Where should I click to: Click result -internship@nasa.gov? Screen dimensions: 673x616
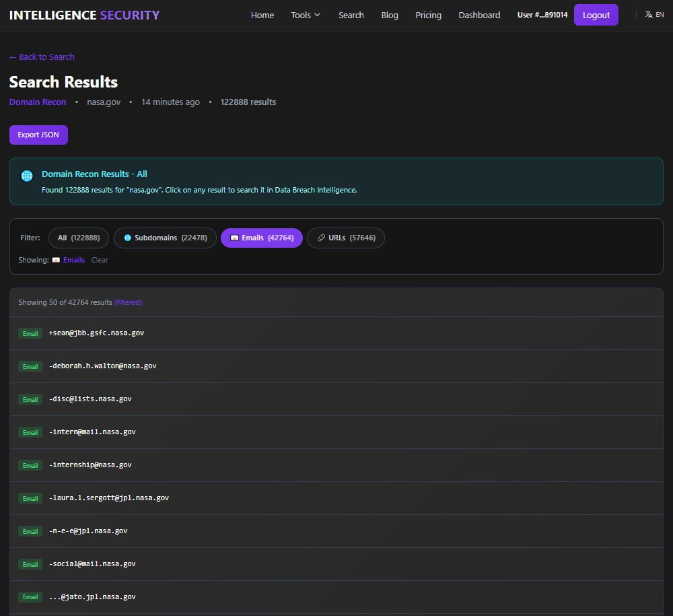(336, 465)
